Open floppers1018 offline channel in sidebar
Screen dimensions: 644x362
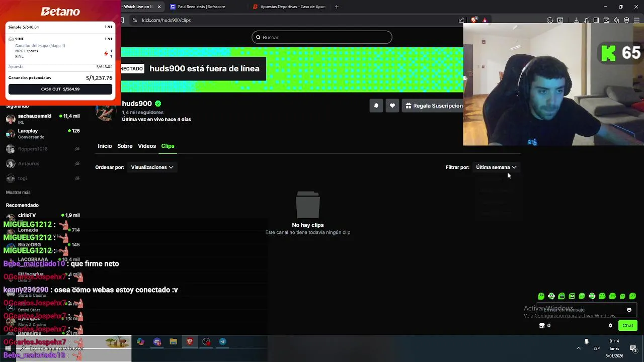[x=43, y=149]
